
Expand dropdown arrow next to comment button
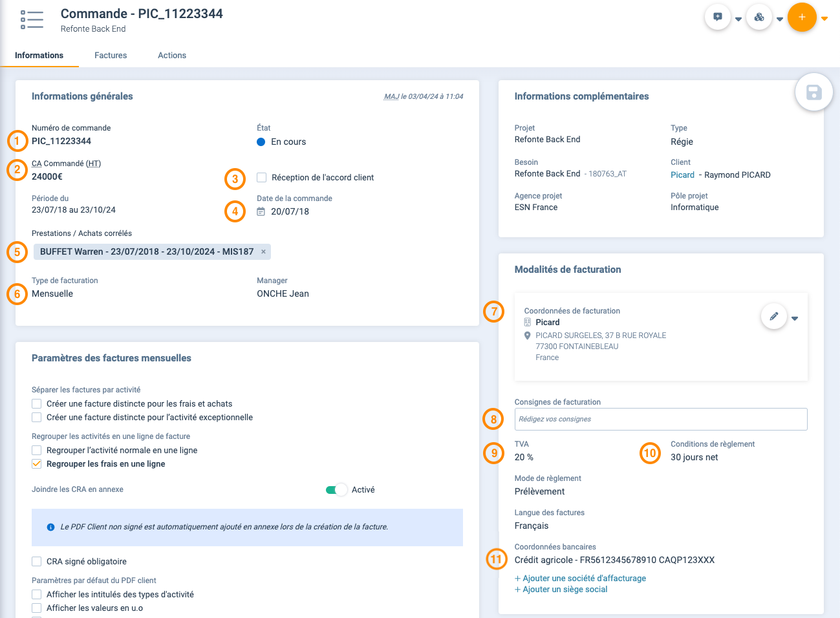738,19
